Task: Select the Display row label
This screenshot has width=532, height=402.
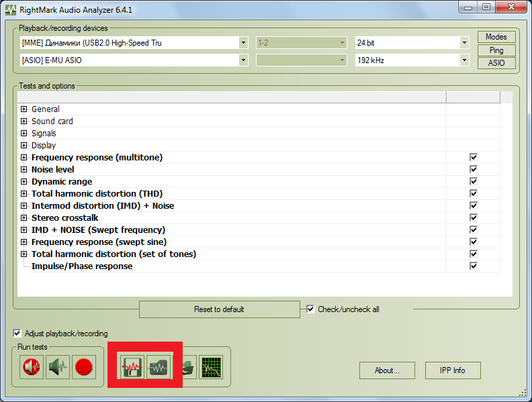Action: [44, 146]
